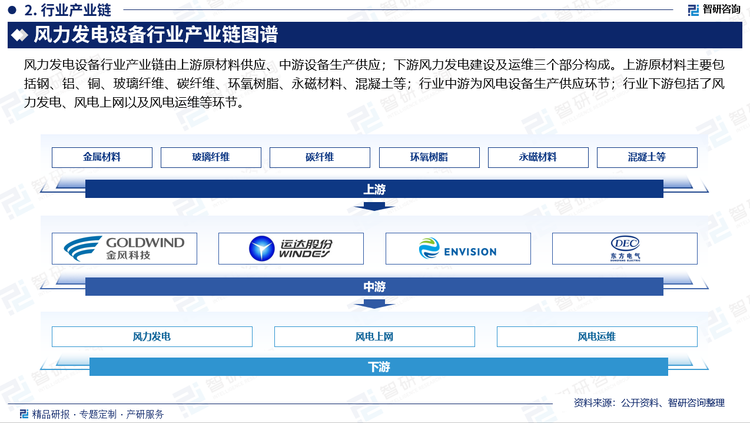Click the Envision logo box
The width and height of the screenshot is (750, 423).
pyautogui.click(x=458, y=249)
